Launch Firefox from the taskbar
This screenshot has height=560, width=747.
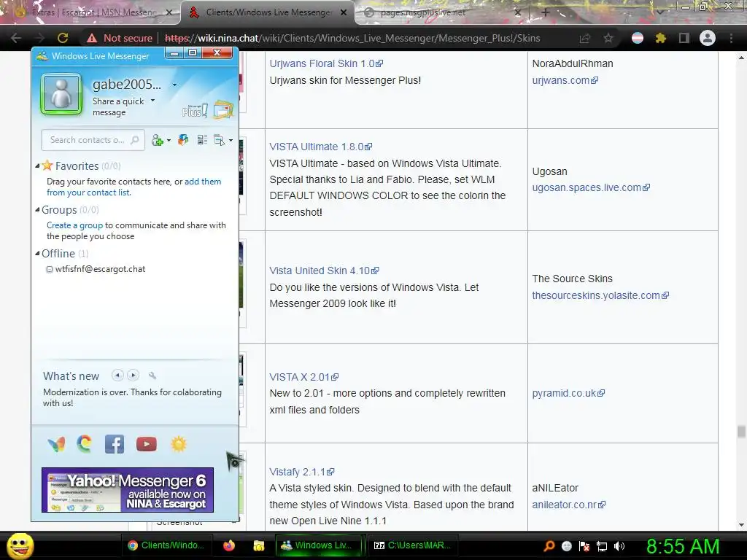[x=229, y=545]
